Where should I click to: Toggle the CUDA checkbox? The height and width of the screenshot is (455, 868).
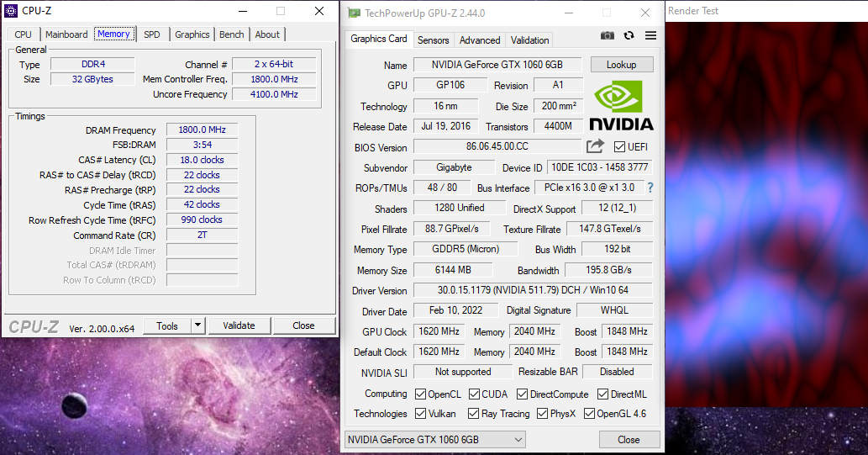(x=474, y=394)
